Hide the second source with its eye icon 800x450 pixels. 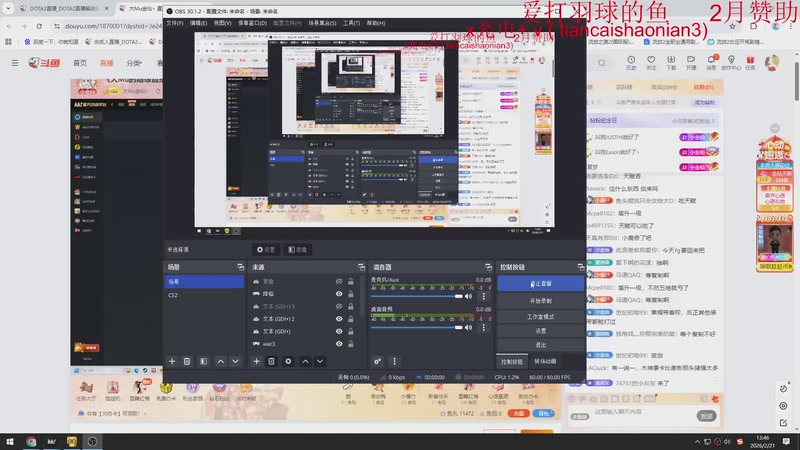[x=339, y=294]
